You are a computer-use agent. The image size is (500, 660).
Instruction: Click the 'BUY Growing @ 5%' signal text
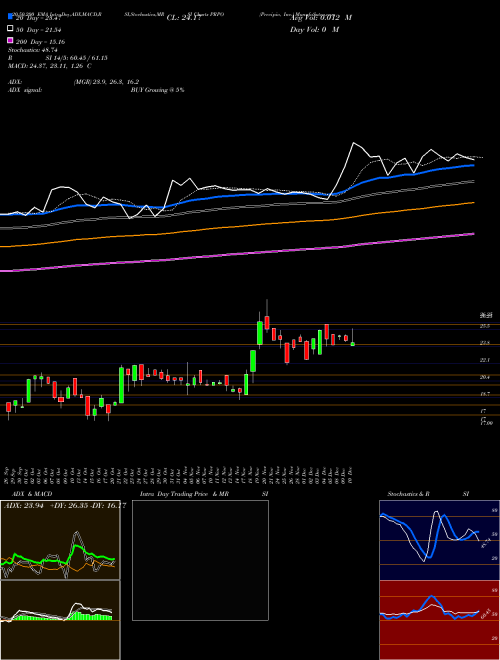coord(157,90)
